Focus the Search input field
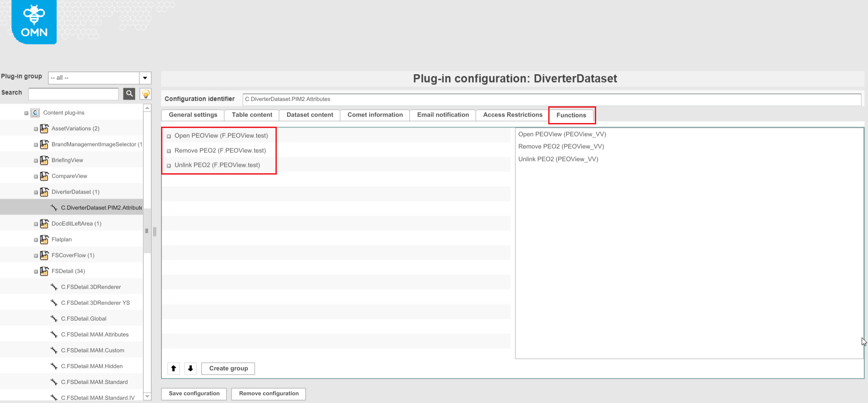 pyautogui.click(x=73, y=94)
